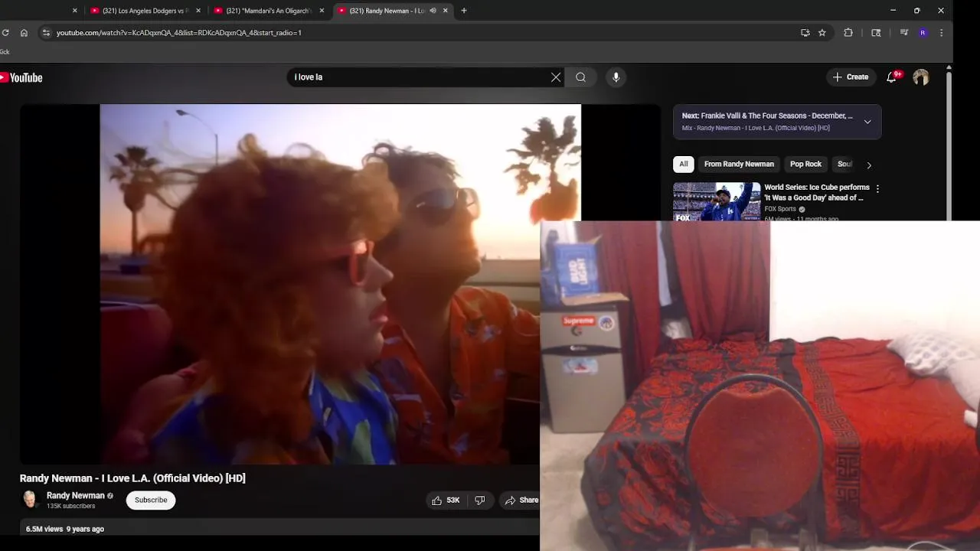The image size is (980, 551).
Task: Dislike the video with thumbs down
Action: tap(480, 500)
